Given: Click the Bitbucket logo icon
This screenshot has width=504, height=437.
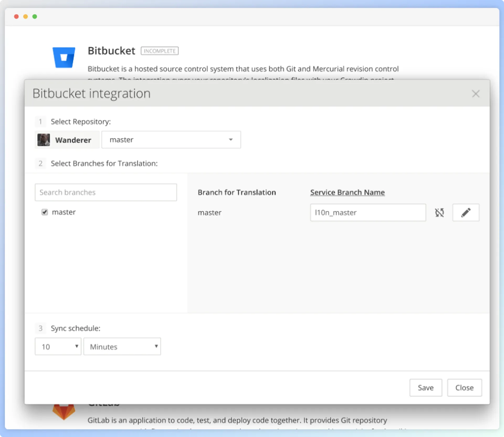Looking at the screenshot, I should [64, 57].
